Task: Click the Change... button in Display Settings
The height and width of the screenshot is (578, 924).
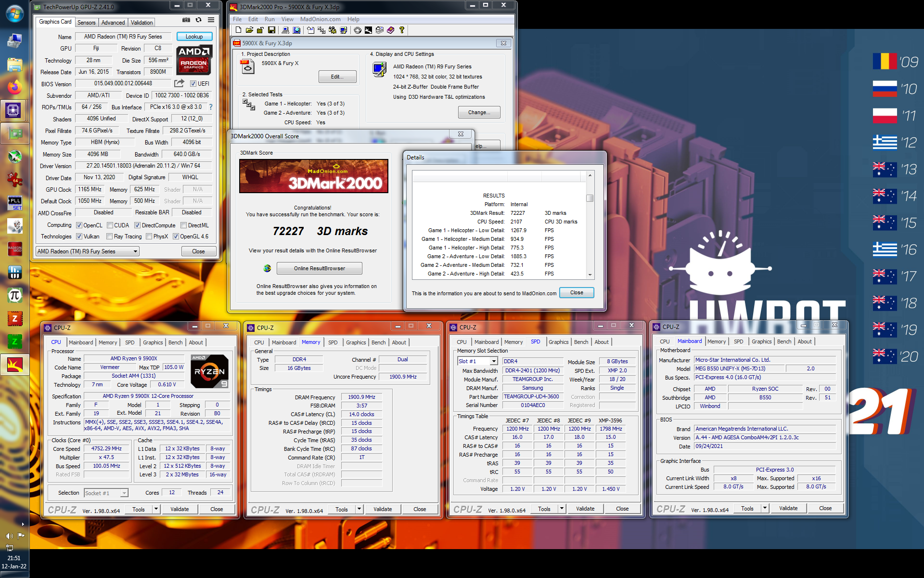Action: pos(479,112)
